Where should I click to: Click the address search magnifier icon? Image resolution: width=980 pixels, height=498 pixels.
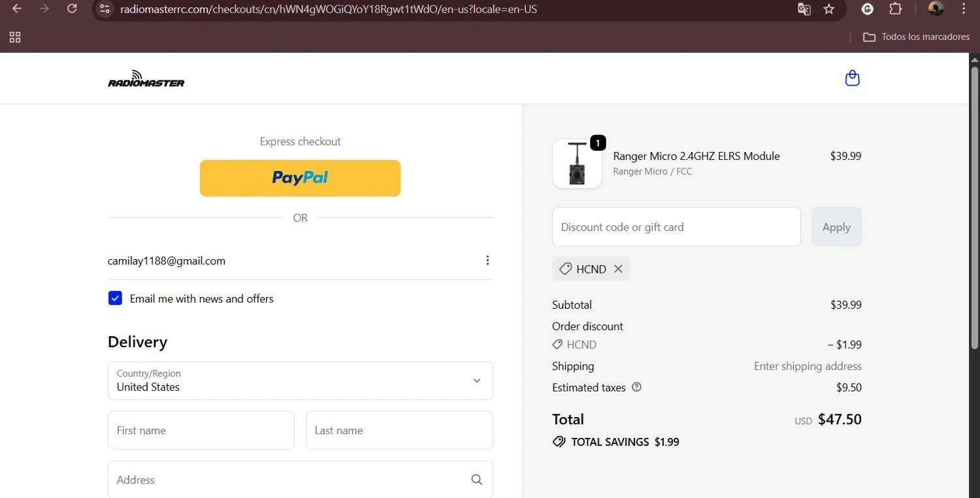(x=477, y=480)
